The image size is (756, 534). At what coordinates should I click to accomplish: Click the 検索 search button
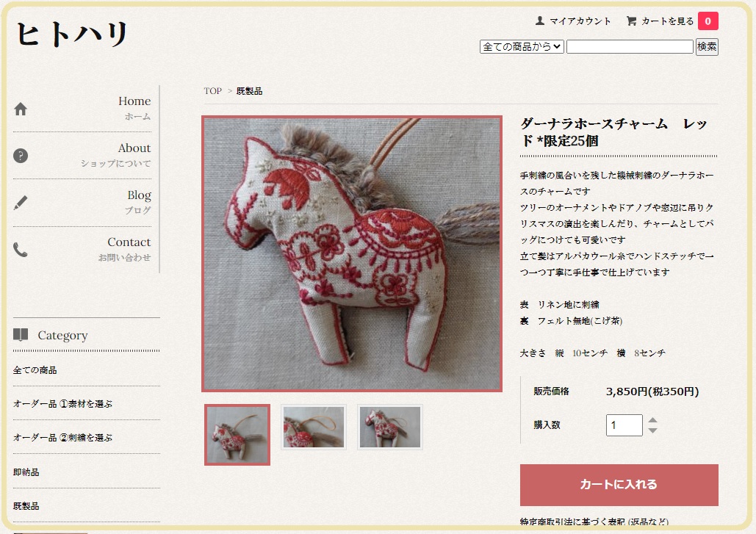pos(707,47)
